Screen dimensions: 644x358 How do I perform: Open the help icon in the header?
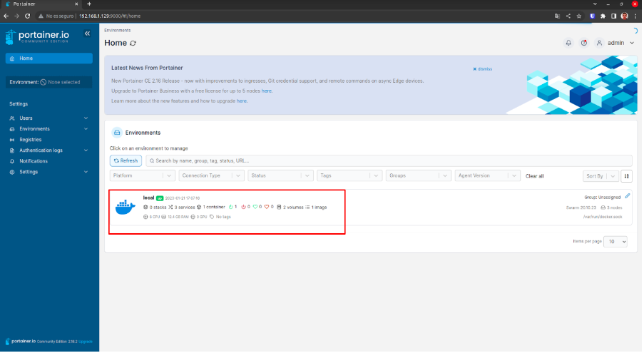584,43
